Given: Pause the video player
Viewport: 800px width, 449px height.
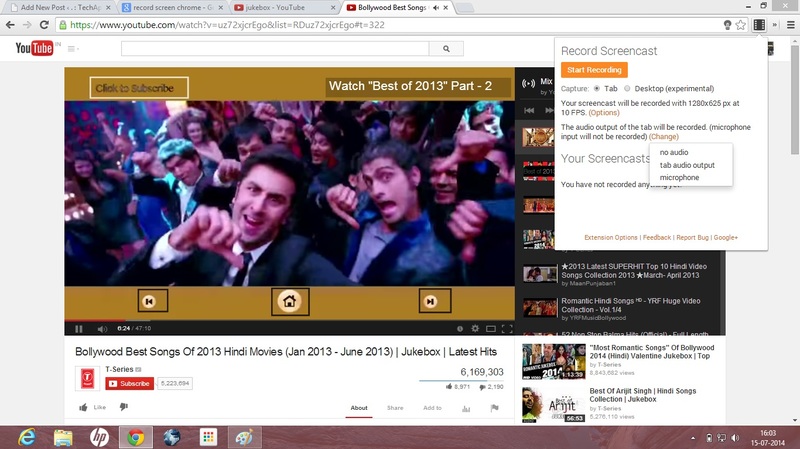Looking at the screenshot, I should click(x=79, y=329).
